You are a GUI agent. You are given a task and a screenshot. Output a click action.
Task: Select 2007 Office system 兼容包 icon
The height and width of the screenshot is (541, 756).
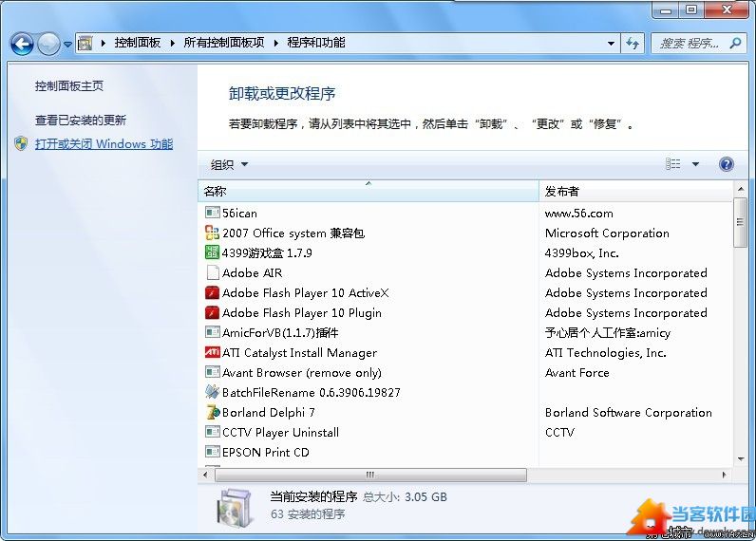coord(212,233)
